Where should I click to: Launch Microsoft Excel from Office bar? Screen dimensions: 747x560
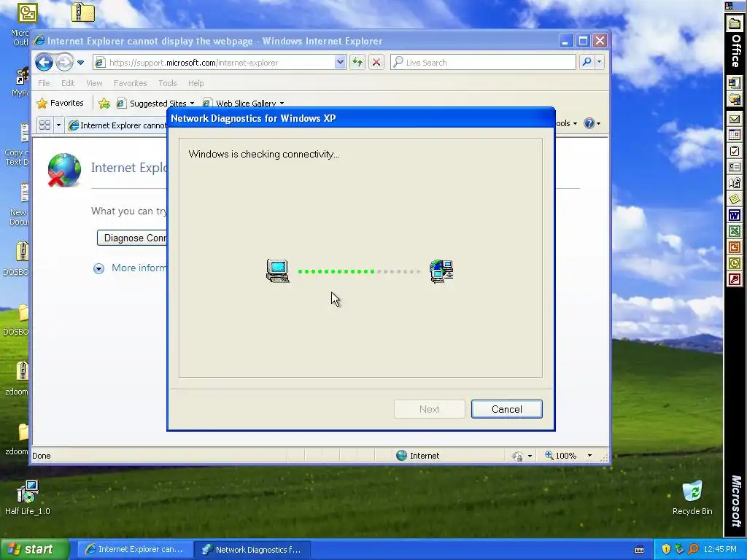[x=734, y=231]
